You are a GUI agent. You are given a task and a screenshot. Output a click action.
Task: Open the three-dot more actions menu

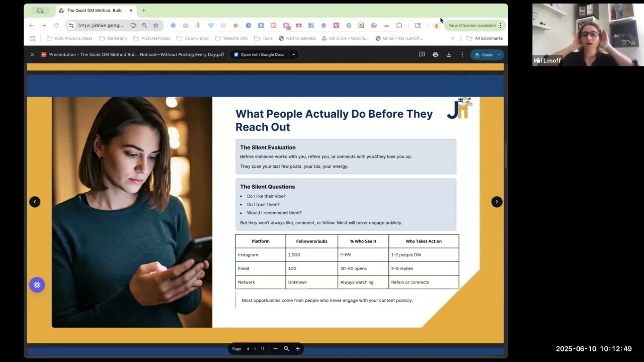462,55
